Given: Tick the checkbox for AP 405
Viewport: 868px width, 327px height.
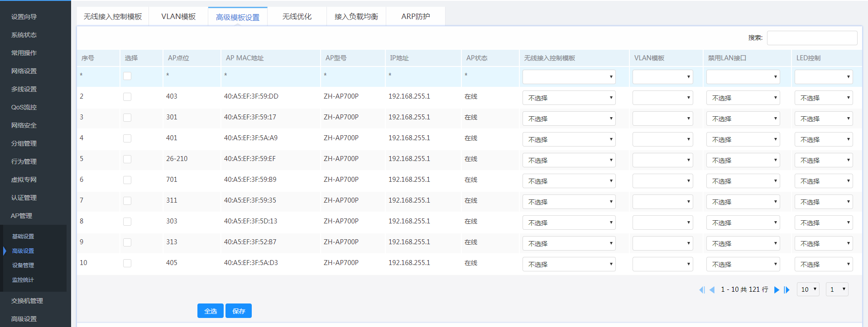Looking at the screenshot, I should click(127, 263).
